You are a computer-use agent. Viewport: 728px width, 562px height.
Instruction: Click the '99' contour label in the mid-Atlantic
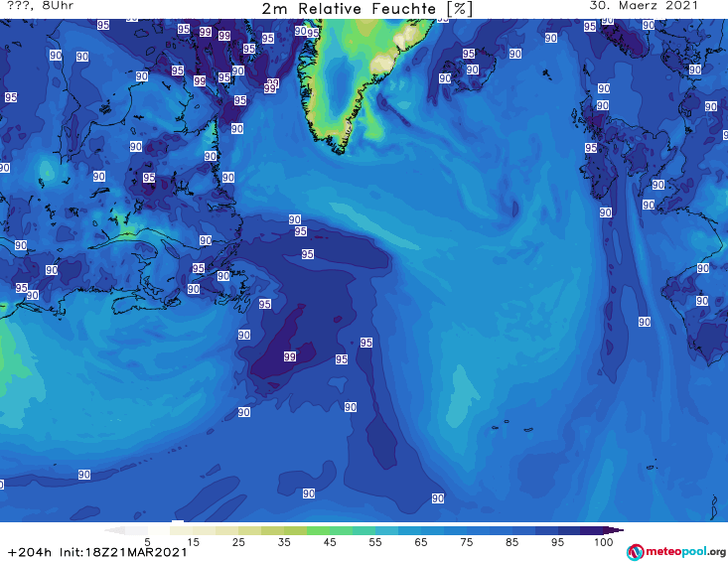click(290, 356)
